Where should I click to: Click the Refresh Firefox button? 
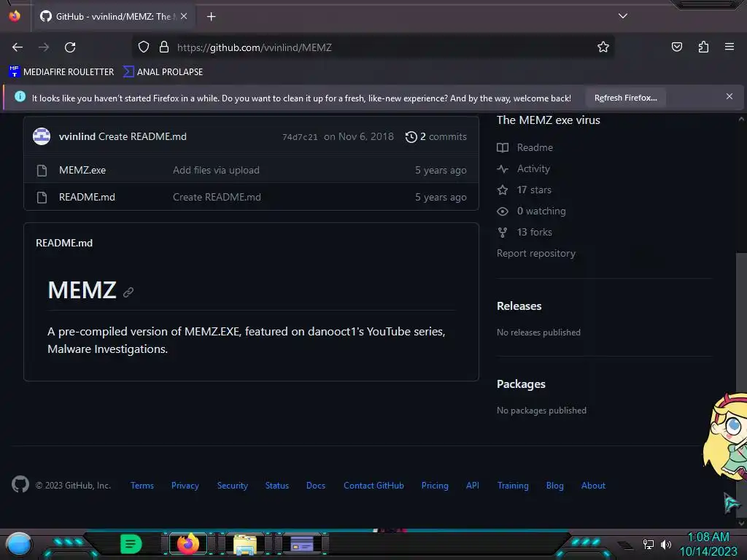tap(625, 98)
